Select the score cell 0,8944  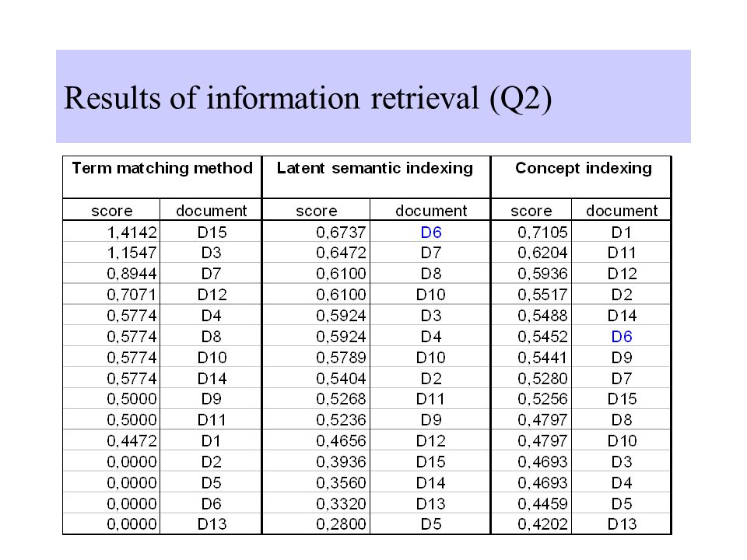[111, 273]
